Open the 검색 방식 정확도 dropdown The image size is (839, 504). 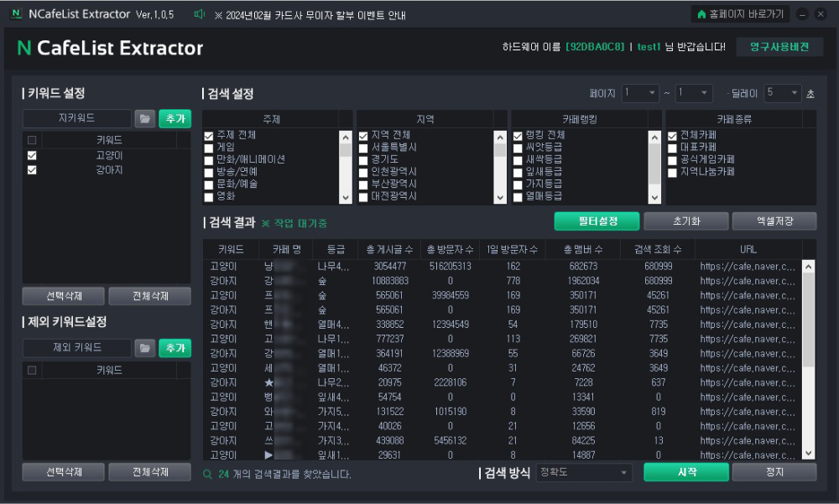(584, 472)
